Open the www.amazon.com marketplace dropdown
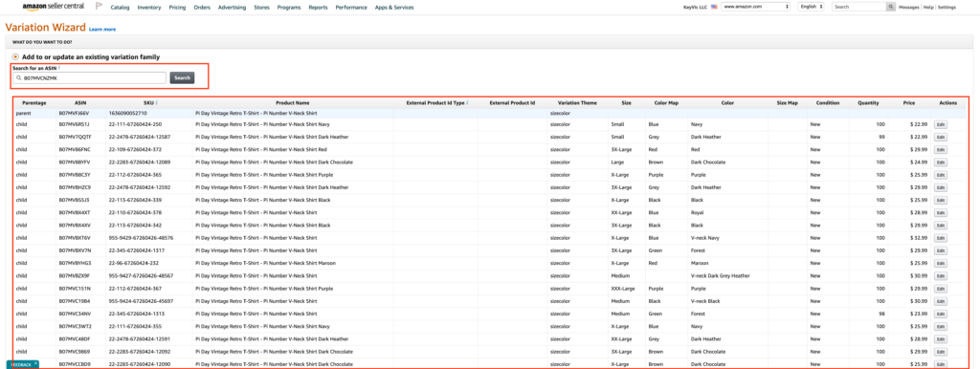980x369 pixels. point(756,7)
